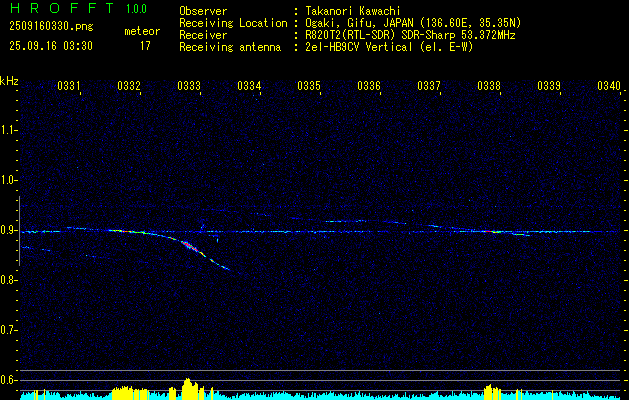This screenshot has width=629, height=400.
Task: Click the 0337 time marker
Action: click(x=429, y=85)
